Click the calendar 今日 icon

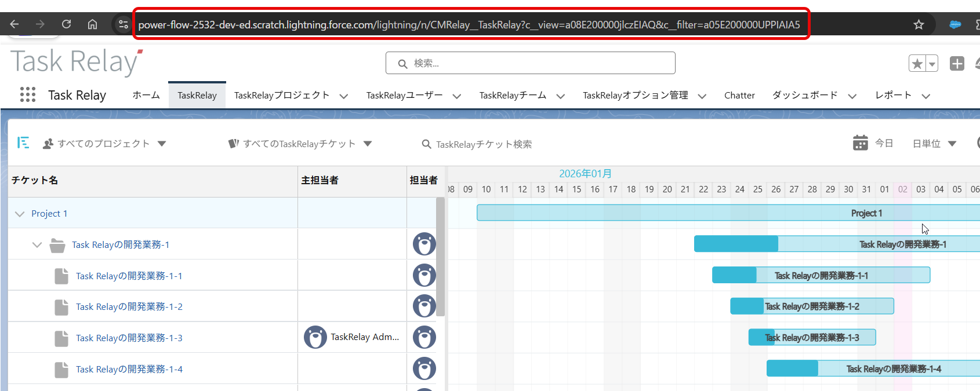pos(861,142)
